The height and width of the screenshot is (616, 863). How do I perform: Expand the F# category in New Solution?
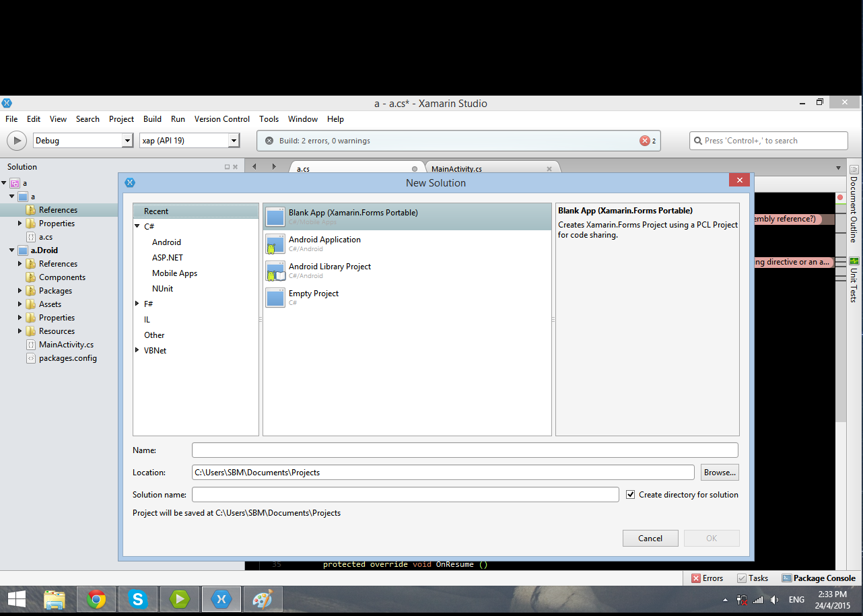tap(137, 304)
